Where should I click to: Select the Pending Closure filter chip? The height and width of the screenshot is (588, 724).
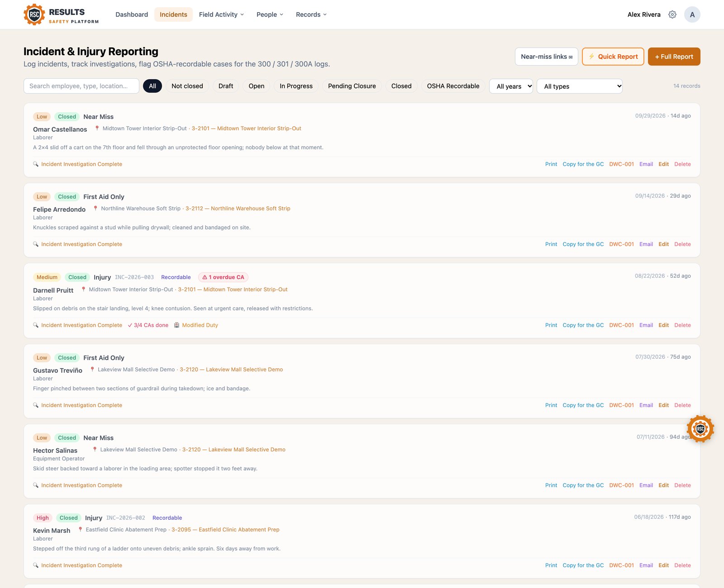click(x=352, y=86)
